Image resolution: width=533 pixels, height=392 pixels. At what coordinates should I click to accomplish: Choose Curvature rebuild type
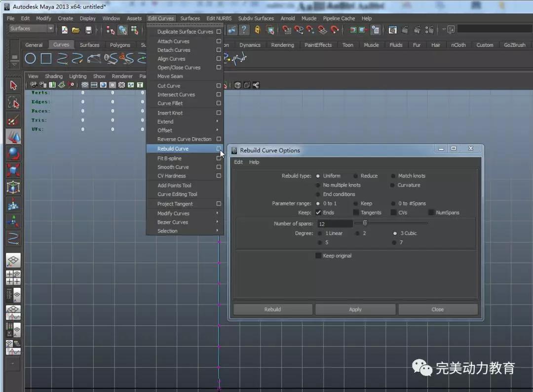pyautogui.click(x=392, y=185)
